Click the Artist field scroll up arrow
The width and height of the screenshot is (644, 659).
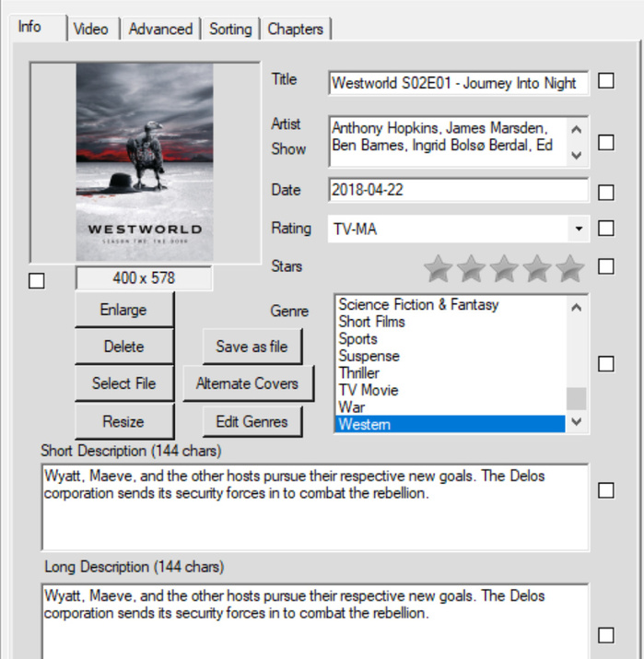pyautogui.click(x=577, y=129)
